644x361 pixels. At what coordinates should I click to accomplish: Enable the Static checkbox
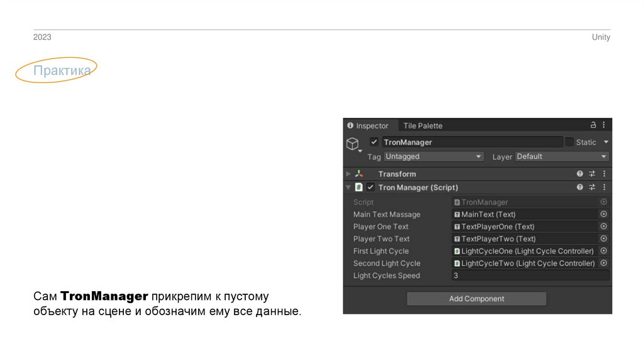tap(569, 142)
